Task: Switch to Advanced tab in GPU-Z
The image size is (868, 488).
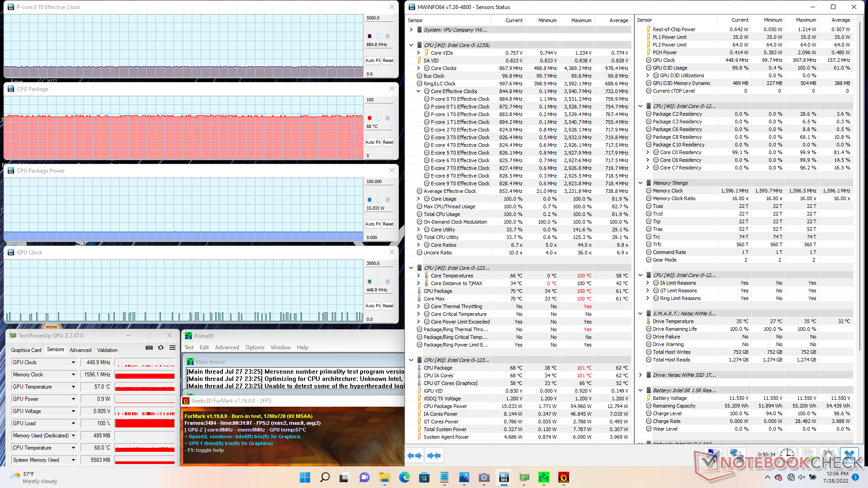Action: pos(80,350)
